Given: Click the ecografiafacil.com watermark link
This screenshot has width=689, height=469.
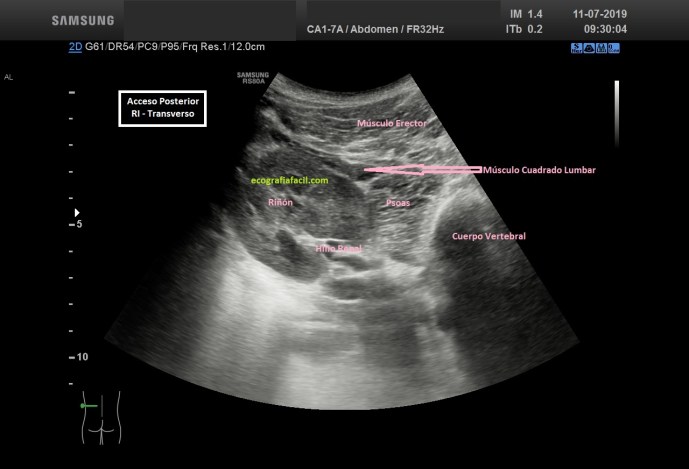Looking at the screenshot, I should click(x=290, y=180).
